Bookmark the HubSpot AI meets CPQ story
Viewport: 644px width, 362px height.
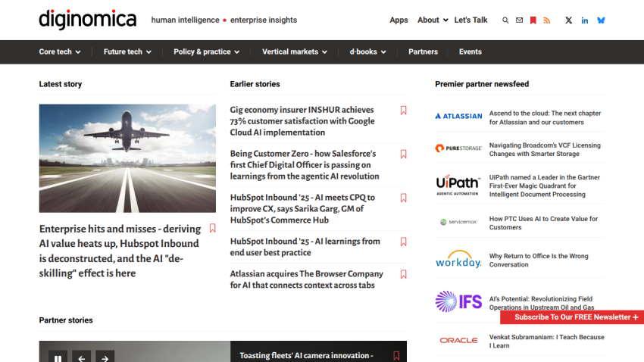pyautogui.click(x=403, y=198)
